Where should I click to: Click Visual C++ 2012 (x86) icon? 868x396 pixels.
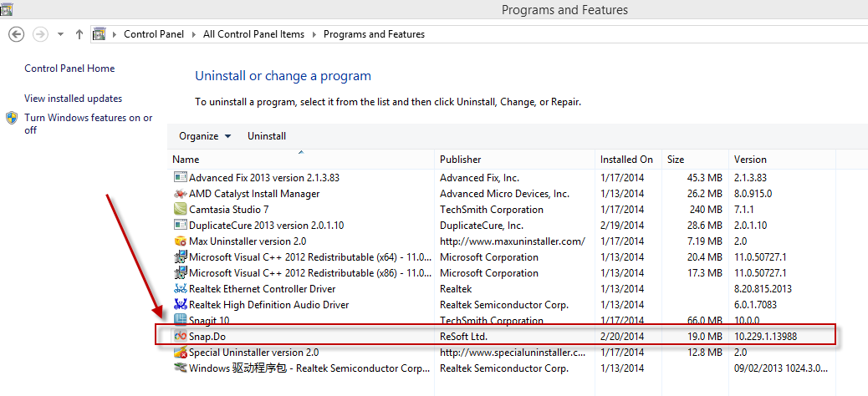click(181, 272)
